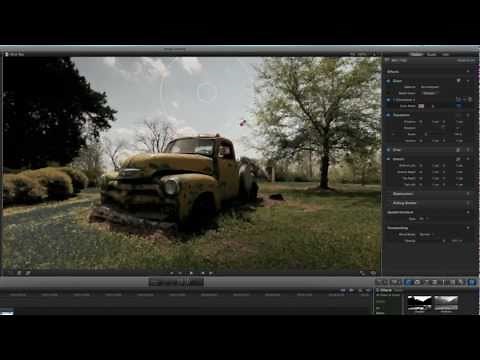Reset the Effects section with its arrow
This screenshot has height=360, width=480.
click(468, 71)
